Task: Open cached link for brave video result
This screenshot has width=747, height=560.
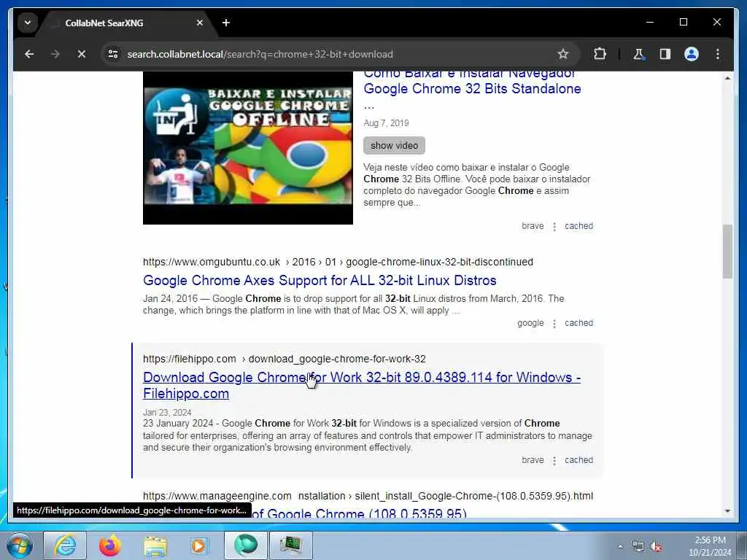Action: point(578,226)
